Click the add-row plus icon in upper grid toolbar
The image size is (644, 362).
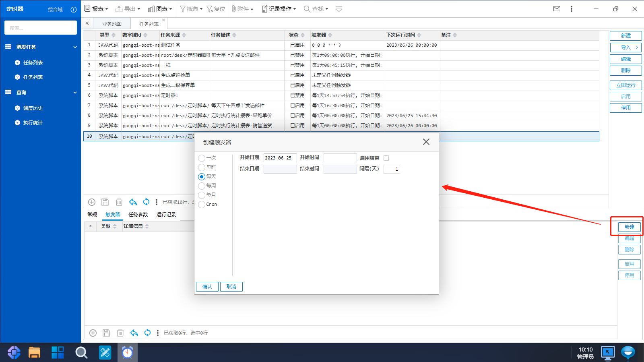coord(92,202)
